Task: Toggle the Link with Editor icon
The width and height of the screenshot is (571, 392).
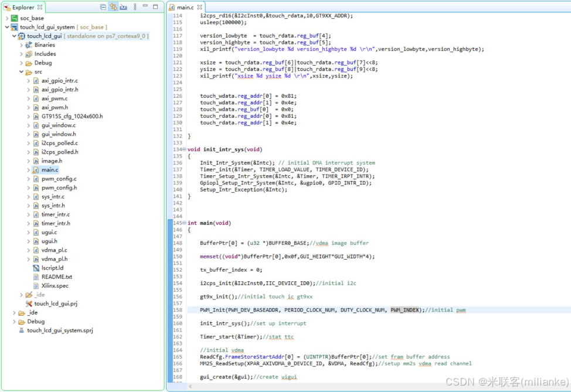Action: tap(114, 6)
